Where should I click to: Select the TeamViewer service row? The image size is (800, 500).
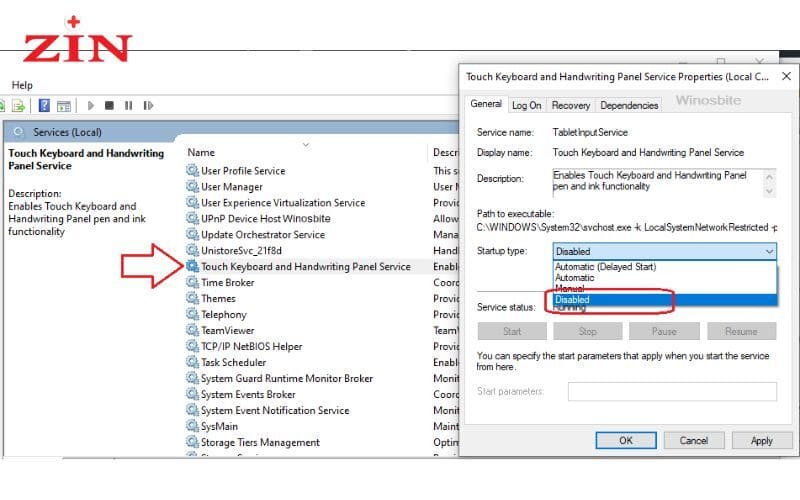pos(321,330)
